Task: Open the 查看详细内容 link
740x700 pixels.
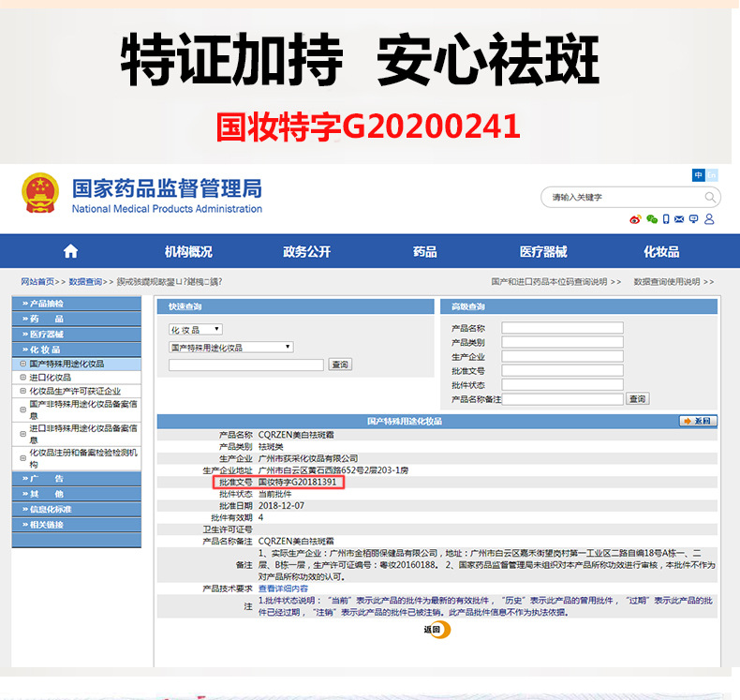Action: coord(283,588)
